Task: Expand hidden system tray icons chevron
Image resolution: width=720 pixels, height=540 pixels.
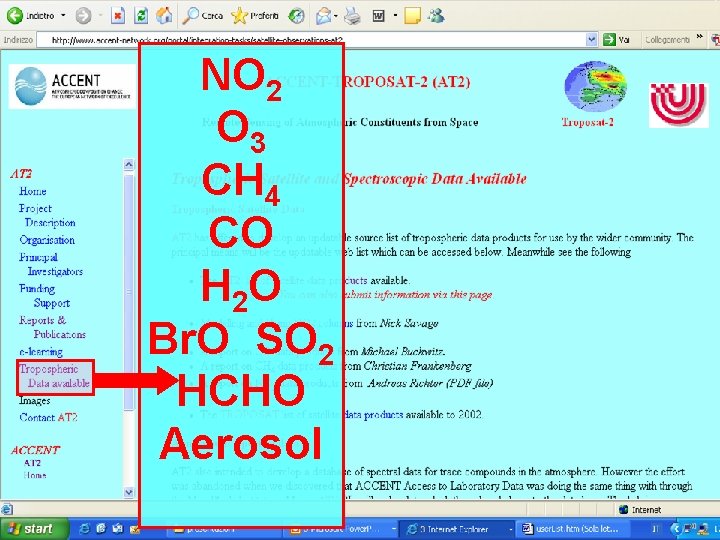Action: [675, 529]
